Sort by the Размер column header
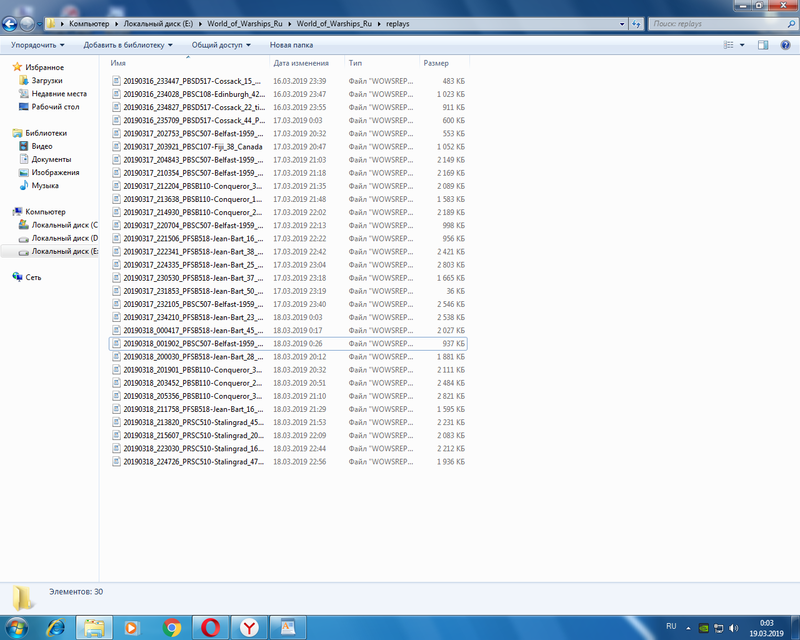 pos(444,63)
